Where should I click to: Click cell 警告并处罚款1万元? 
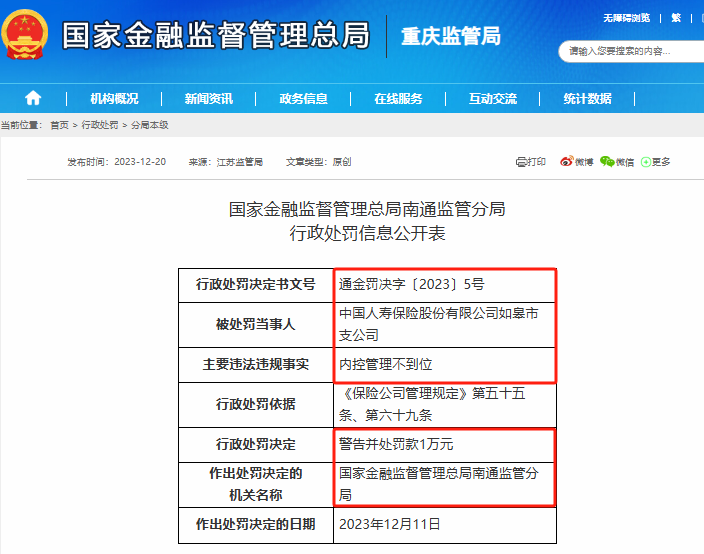tap(444, 445)
